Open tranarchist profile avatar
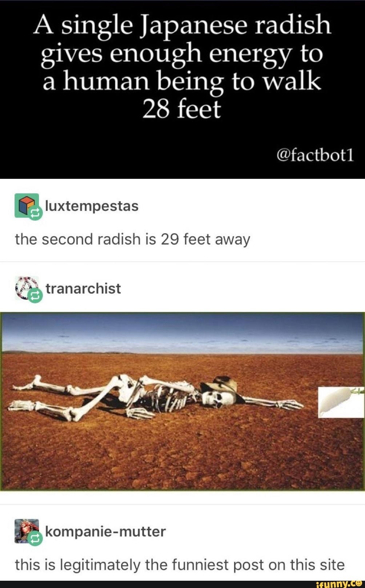 [26, 288]
